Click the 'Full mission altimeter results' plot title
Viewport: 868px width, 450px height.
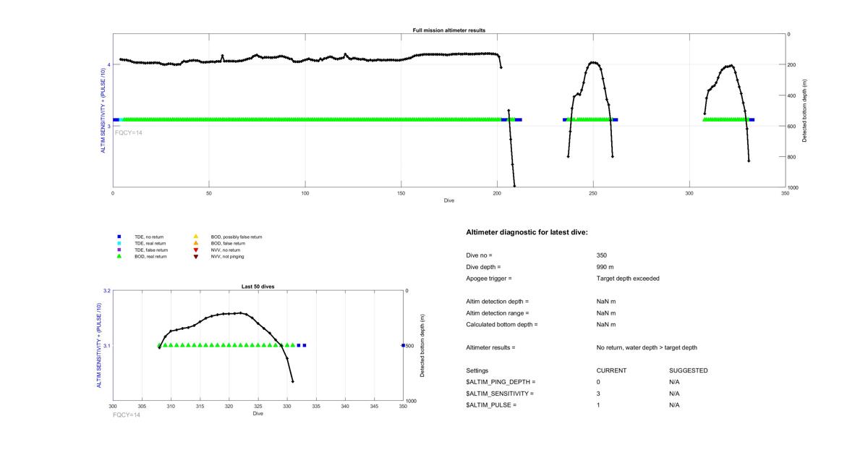449,30
